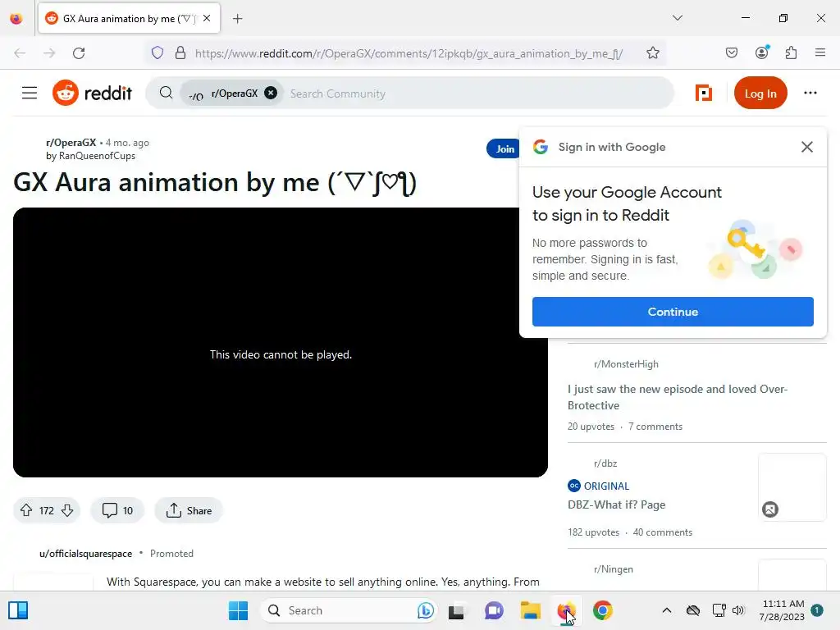Focus the Search Community input field

[x=477, y=94]
